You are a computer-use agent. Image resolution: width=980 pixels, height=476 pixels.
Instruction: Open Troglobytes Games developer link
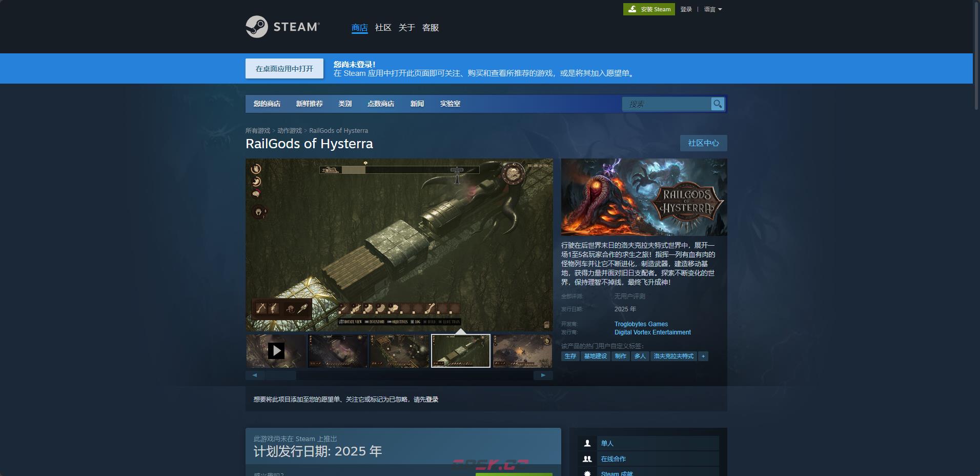pyautogui.click(x=641, y=324)
